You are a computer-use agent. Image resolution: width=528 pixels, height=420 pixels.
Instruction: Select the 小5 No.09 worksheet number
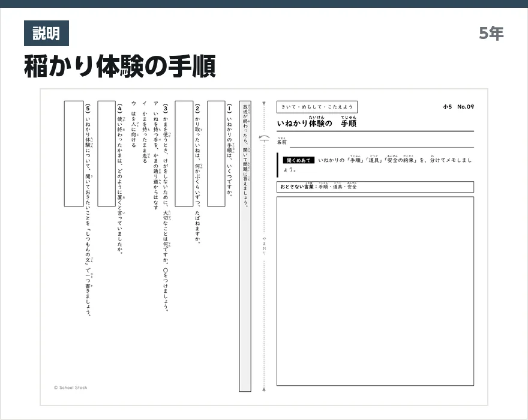[458, 107]
